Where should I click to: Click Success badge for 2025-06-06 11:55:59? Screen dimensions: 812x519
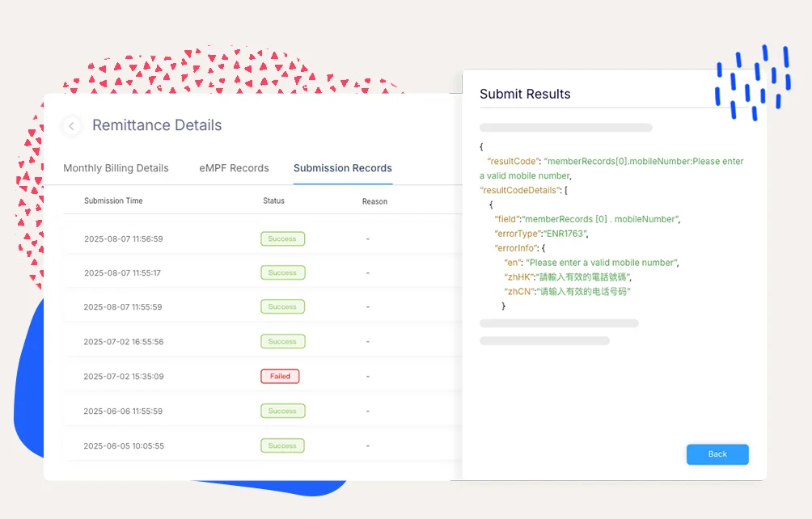[281, 411]
